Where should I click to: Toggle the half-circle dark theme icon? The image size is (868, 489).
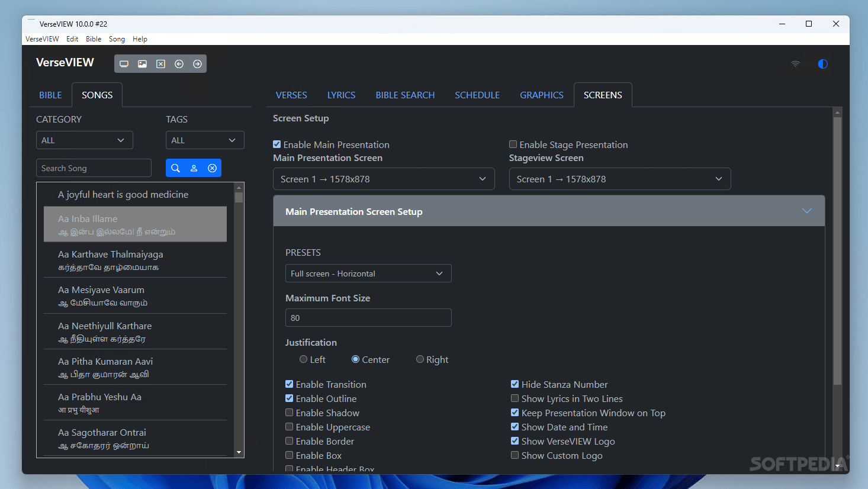click(822, 64)
